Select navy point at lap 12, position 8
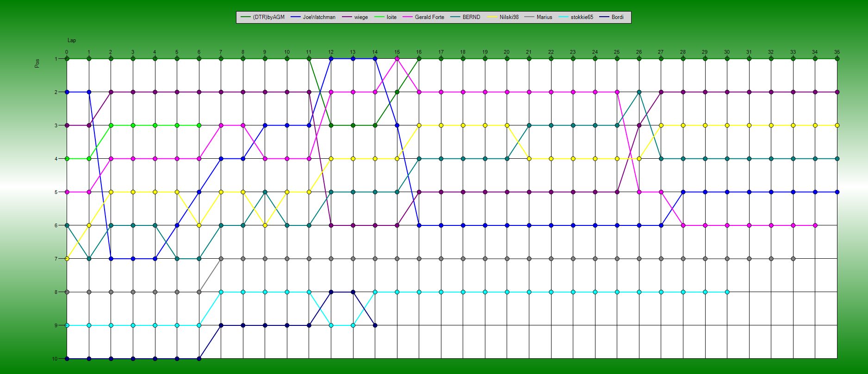This screenshot has height=374, width=868. 331,292
